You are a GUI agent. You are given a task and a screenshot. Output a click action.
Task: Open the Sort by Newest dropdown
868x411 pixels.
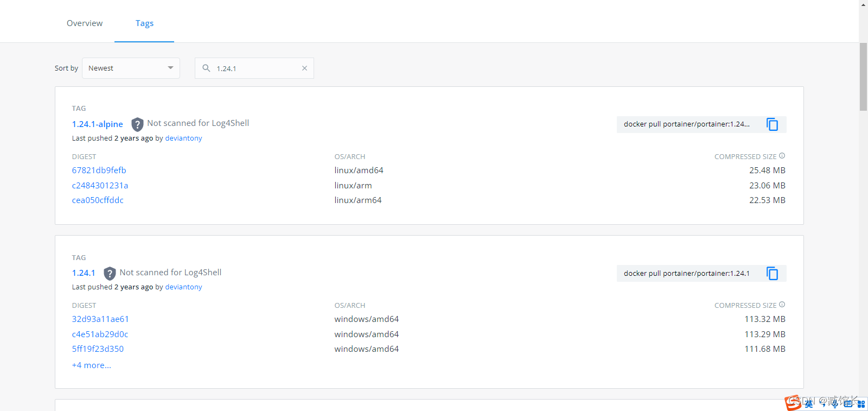click(131, 68)
